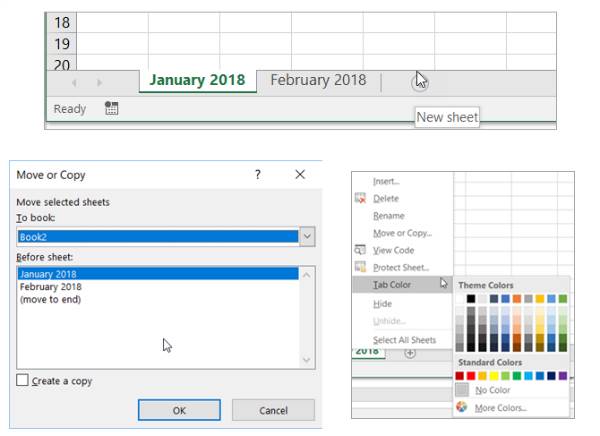Expand the To book dropdown arrow
This screenshot has height=436, width=600.
point(307,237)
